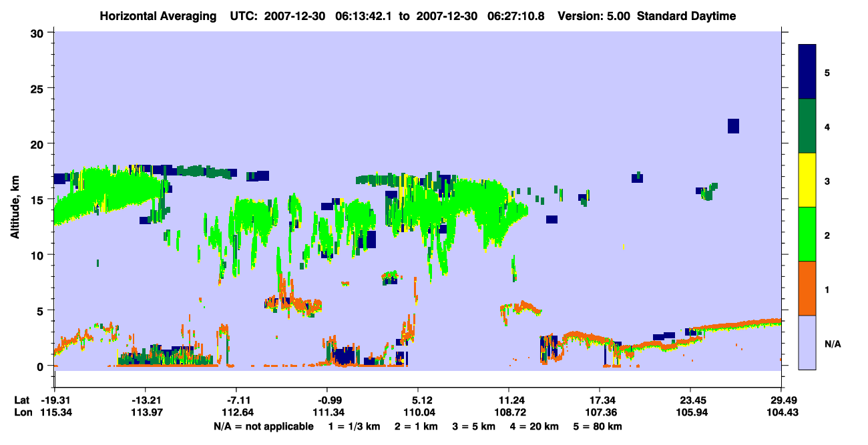Click the dark green level 4 legend swatch
The width and height of the screenshot is (868, 445).
[x=807, y=126]
